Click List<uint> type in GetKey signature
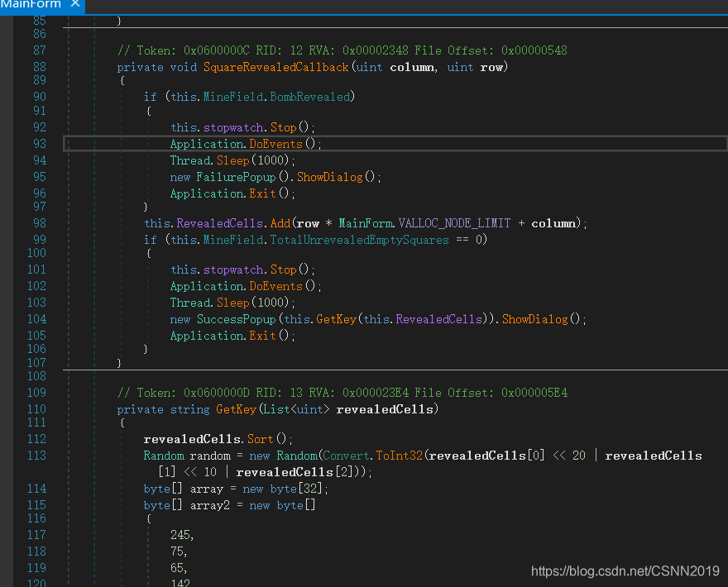This screenshot has width=728, height=587. tap(296, 409)
